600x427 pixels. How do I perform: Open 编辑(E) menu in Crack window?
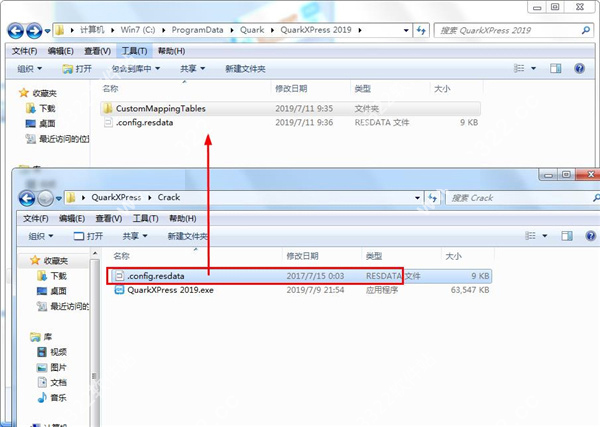72,218
